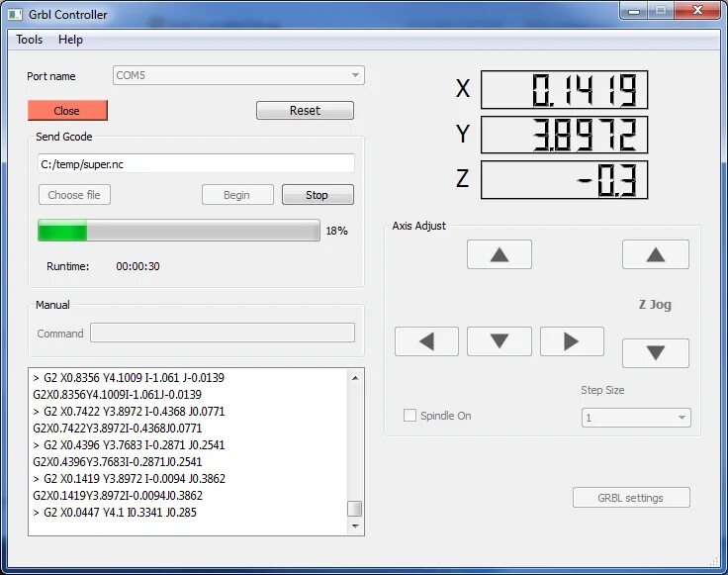Click the Y-axis down jog arrow
The image size is (728, 575).
pos(500,340)
